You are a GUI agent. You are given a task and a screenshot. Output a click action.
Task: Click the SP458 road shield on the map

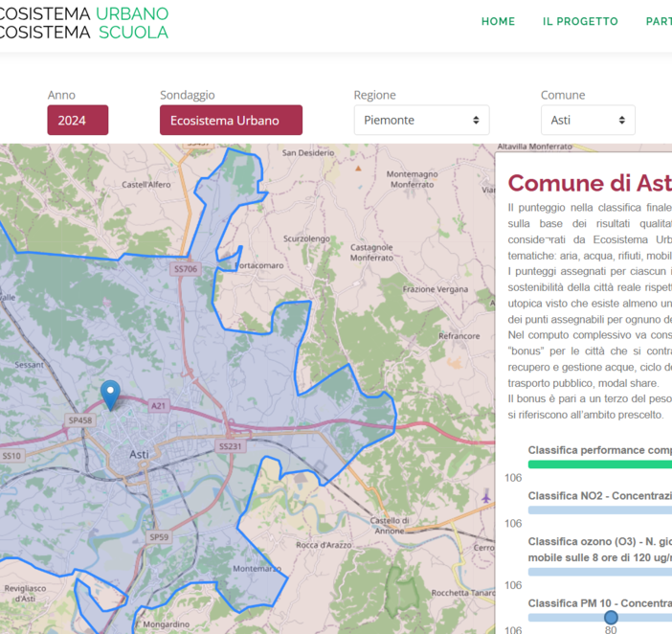click(x=80, y=420)
